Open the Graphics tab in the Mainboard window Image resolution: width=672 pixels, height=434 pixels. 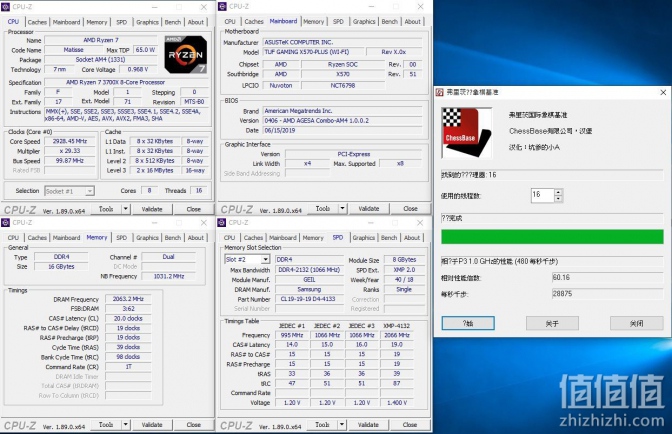tap(364, 21)
